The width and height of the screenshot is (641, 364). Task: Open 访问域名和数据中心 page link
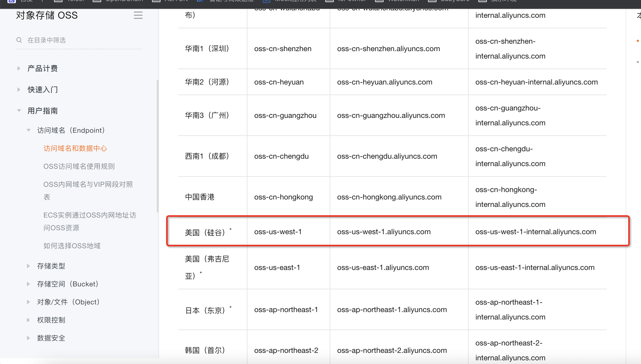click(x=75, y=148)
